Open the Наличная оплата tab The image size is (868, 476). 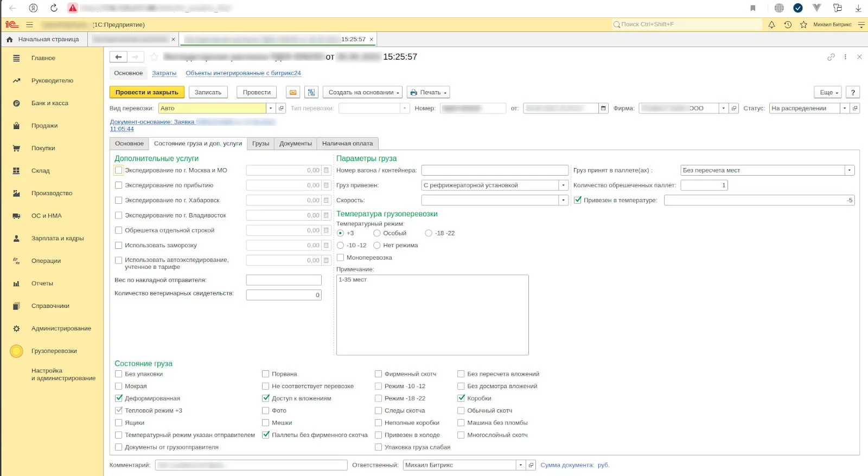347,144
